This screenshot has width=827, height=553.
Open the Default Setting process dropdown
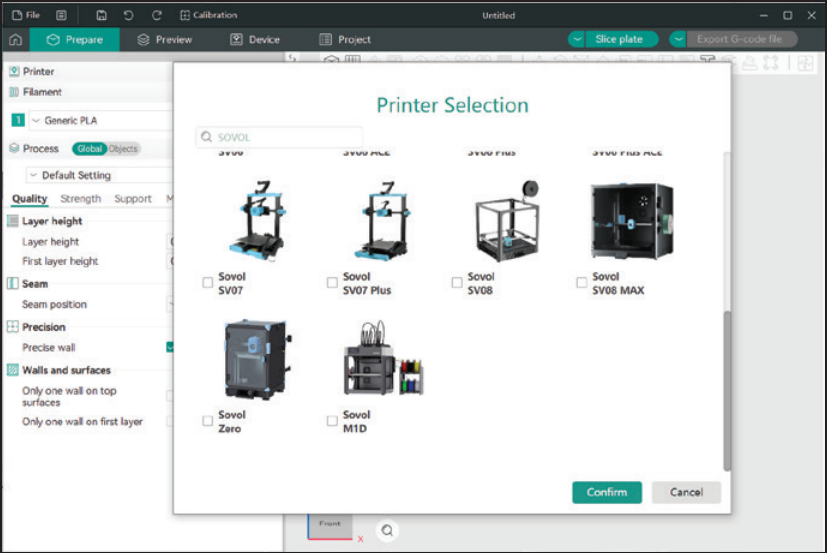(x=99, y=175)
